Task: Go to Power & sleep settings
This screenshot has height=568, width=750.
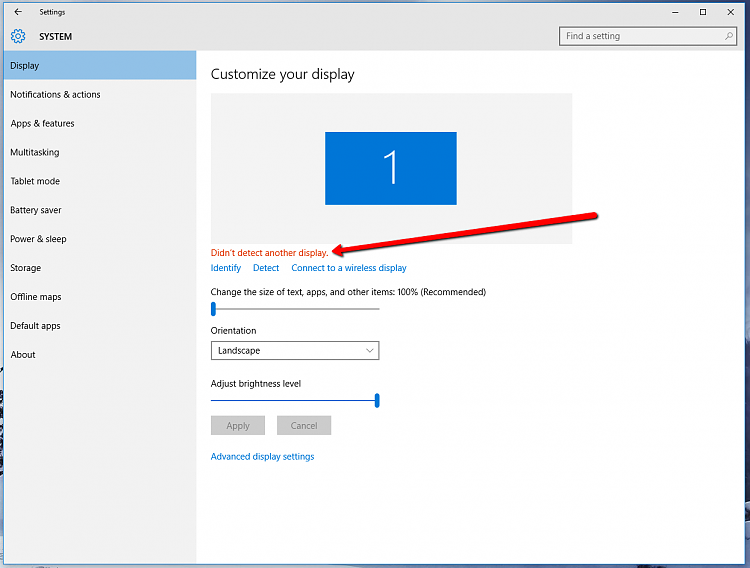Action: [x=100, y=239]
